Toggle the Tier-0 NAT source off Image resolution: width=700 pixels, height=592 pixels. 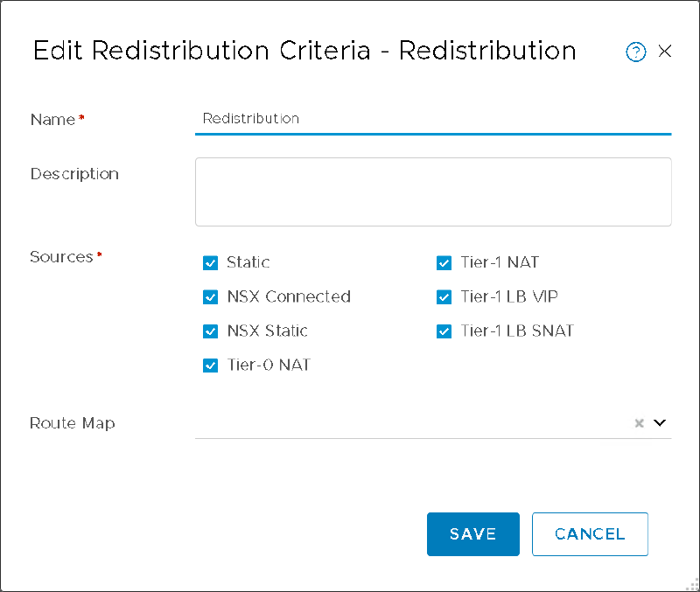(210, 365)
